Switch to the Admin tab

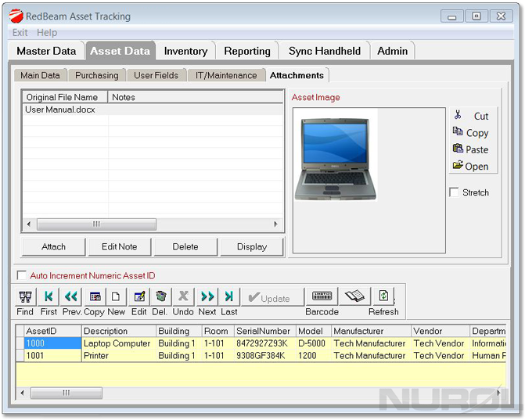[x=393, y=51]
